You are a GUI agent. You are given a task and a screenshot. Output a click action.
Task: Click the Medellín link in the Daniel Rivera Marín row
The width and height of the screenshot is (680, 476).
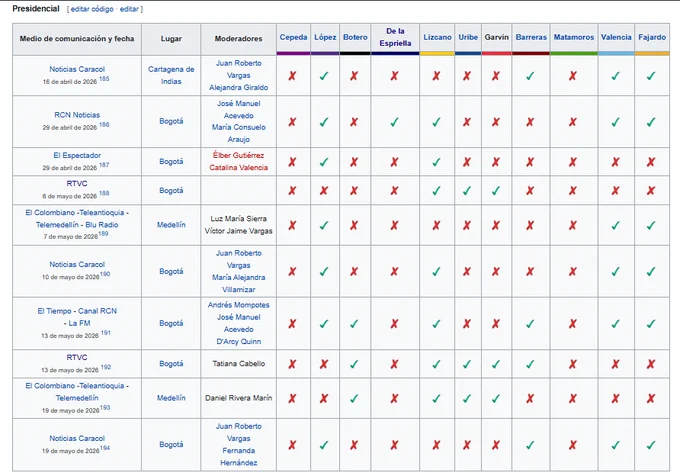pyautogui.click(x=171, y=398)
